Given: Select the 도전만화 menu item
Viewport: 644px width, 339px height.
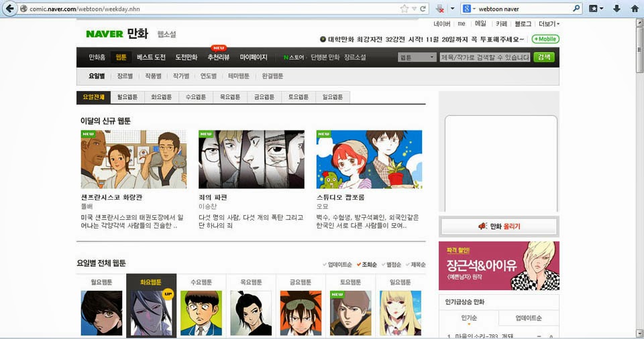Looking at the screenshot, I should [x=186, y=58].
